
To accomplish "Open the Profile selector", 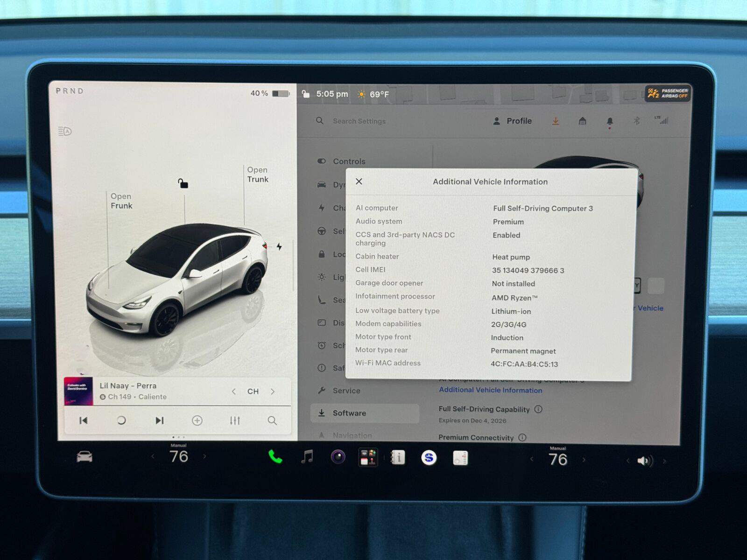I will [512, 121].
